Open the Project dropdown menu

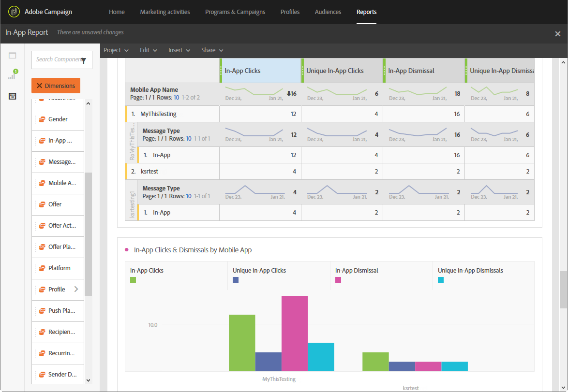point(116,50)
